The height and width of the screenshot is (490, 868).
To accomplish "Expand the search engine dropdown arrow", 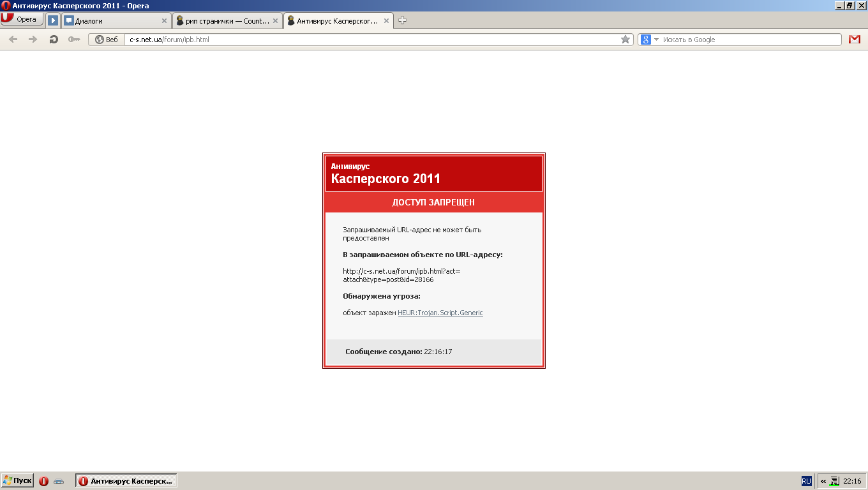I will pos(656,40).
